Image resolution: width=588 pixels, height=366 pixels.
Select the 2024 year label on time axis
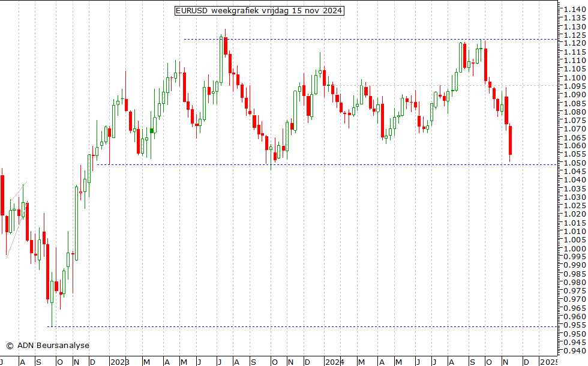pyautogui.click(x=335, y=362)
